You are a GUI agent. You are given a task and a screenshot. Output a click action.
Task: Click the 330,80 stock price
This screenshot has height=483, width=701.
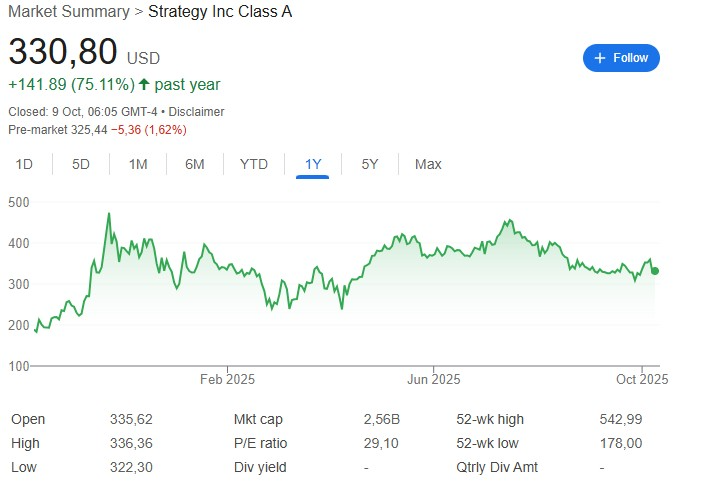(63, 51)
